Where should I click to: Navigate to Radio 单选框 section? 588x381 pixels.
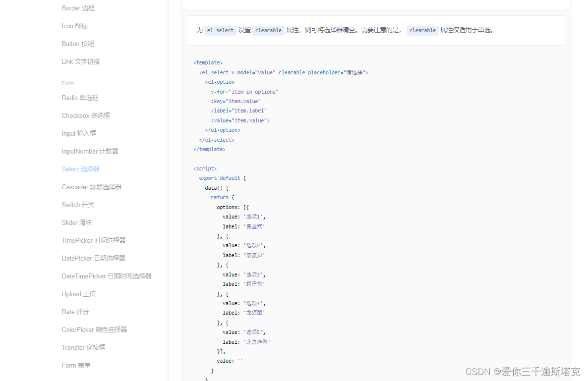[80, 98]
